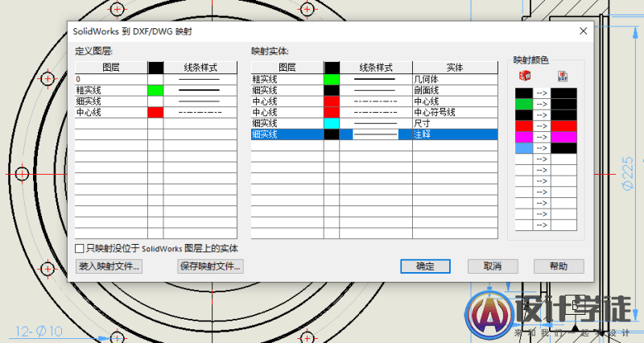Image resolution: width=644 pixels, height=343 pixels.
Task: Click the 实体 column header
Action: (455, 68)
